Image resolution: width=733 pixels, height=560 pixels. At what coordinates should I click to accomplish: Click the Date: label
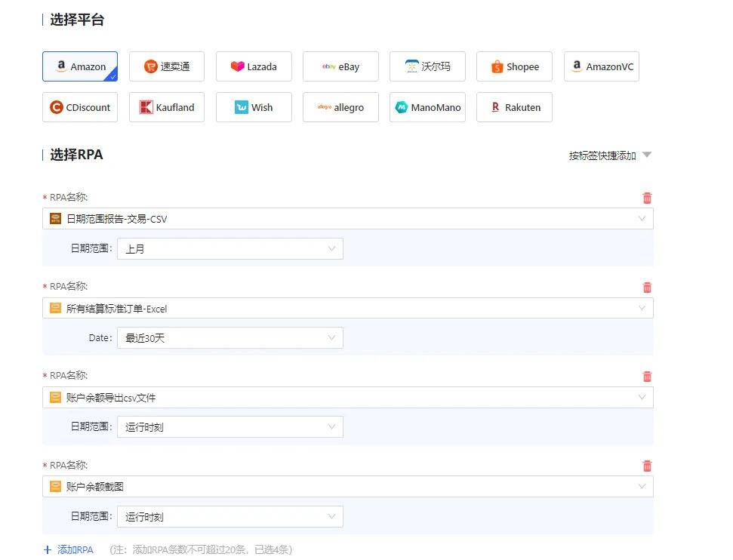click(x=100, y=337)
